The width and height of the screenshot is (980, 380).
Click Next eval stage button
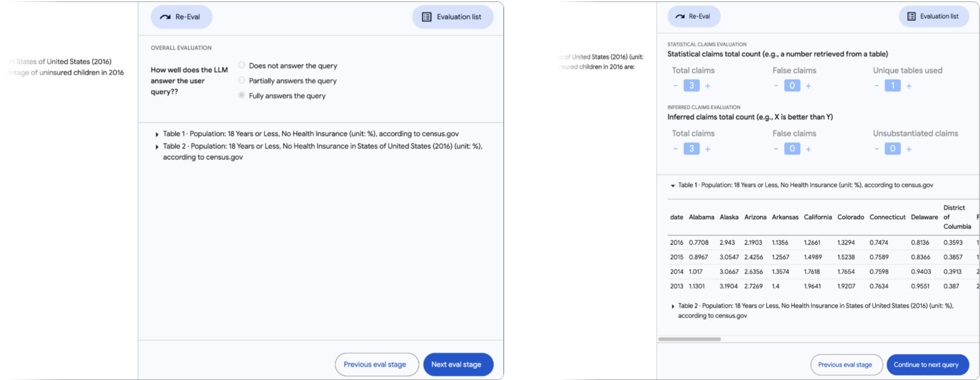point(458,364)
